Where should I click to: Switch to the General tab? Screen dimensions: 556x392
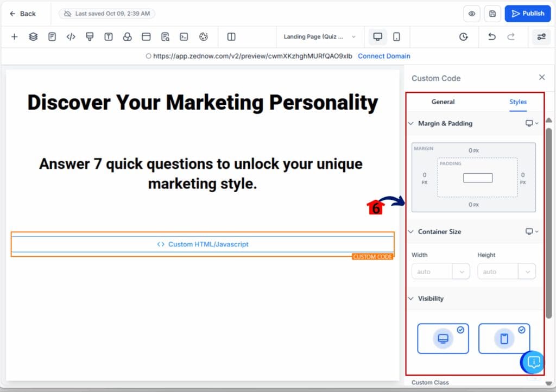point(443,102)
